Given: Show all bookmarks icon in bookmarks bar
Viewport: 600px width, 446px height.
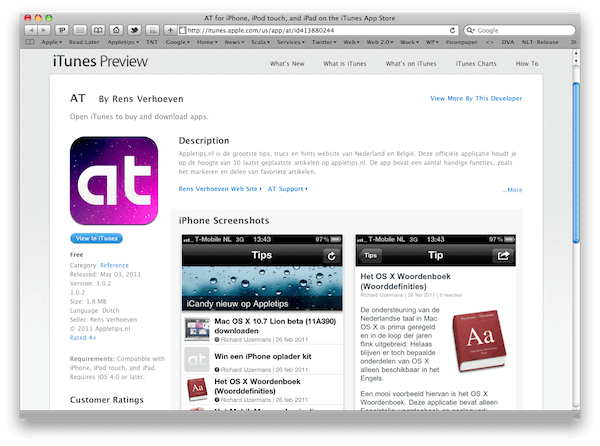Looking at the screenshot, I should [30, 42].
